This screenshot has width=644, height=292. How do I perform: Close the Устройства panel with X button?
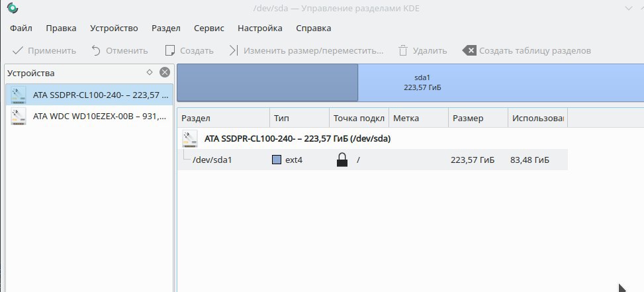coord(165,73)
